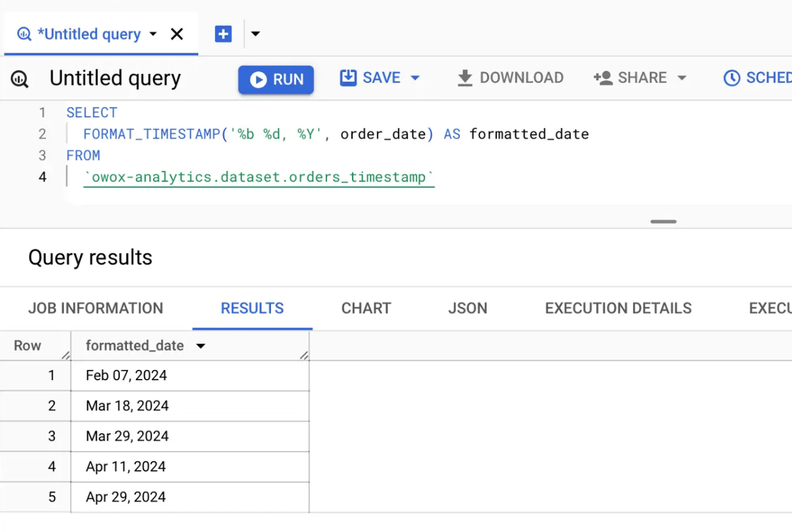792x532 pixels.
Task: Switch to the JOB INFORMATION tab
Action: (x=96, y=308)
